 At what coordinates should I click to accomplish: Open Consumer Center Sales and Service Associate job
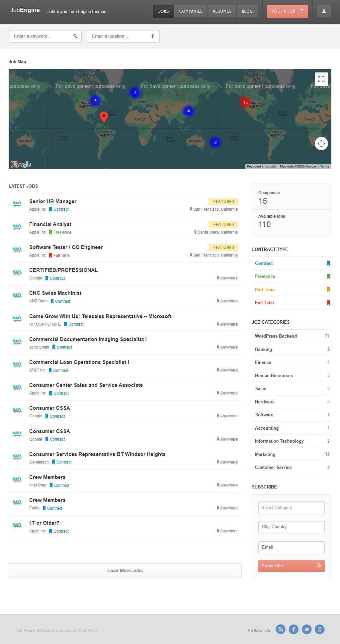pyautogui.click(x=86, y=385)
